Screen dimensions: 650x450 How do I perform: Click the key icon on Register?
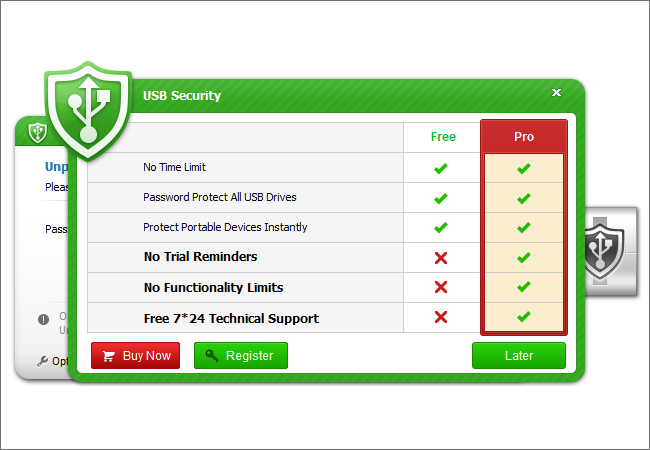click(211, 356)
